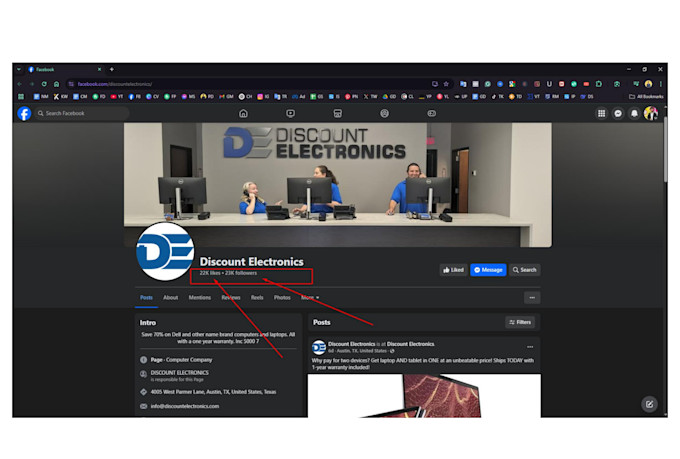The image size is (680, 459).
Task: Open the post options three-dot menu
Action: point(530,347)
